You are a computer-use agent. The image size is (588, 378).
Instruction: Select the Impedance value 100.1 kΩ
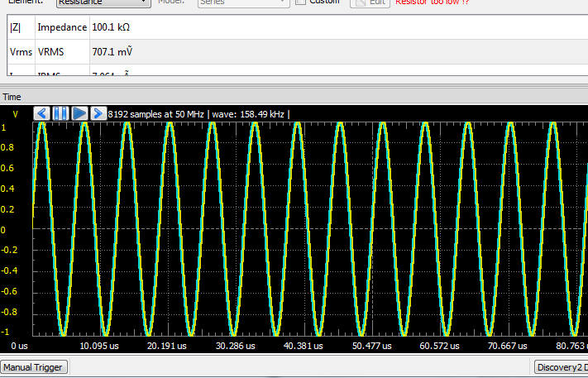(111, 27)
